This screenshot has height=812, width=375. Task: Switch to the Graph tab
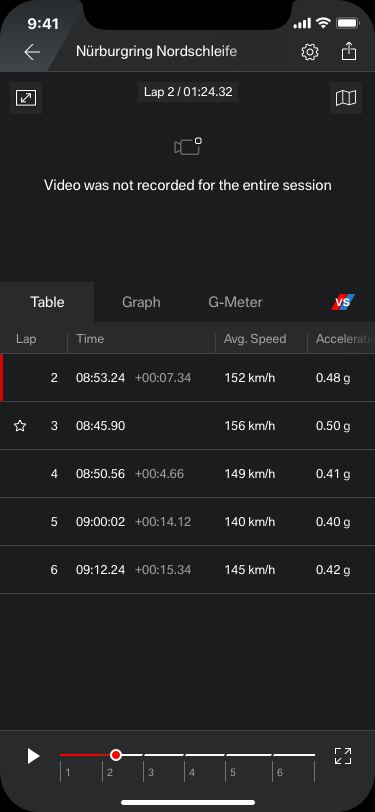[141, 302]
